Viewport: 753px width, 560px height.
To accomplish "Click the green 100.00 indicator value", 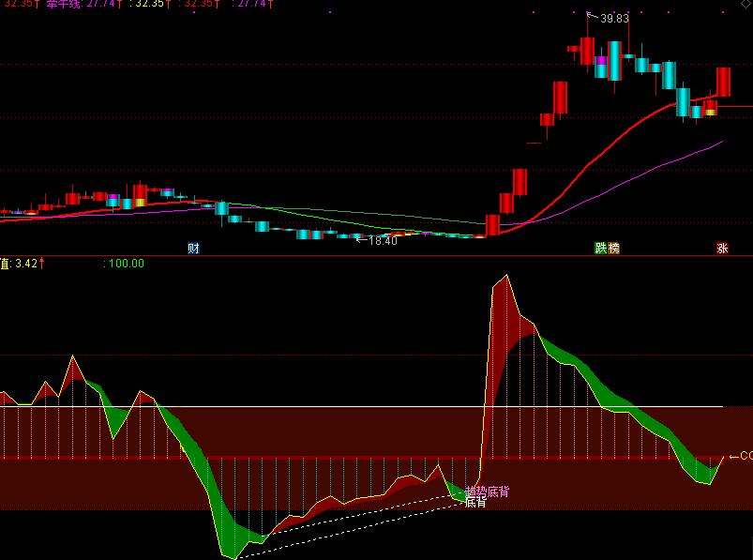I will click(x=124, y=264).
